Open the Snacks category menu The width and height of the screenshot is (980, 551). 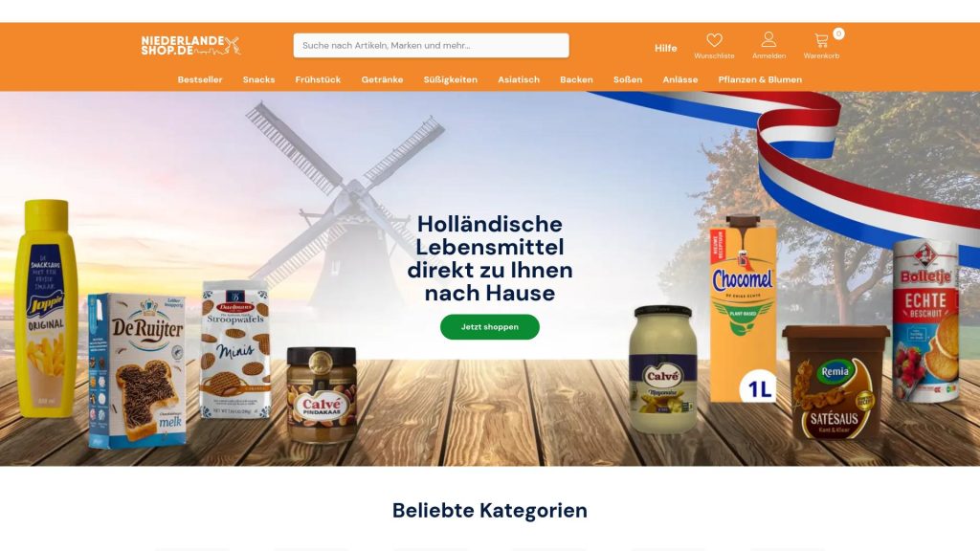[x=258, y=79]
